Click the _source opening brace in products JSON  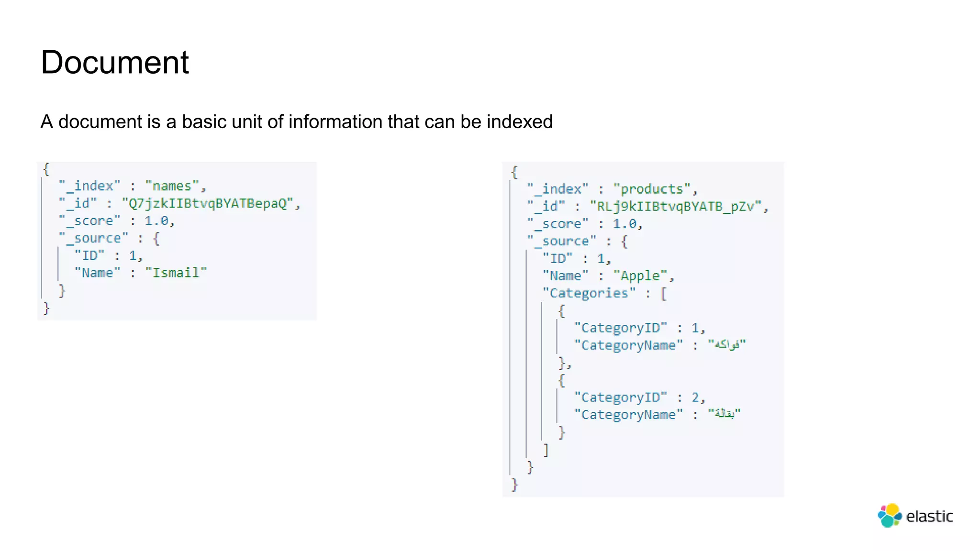coord(624,241)
